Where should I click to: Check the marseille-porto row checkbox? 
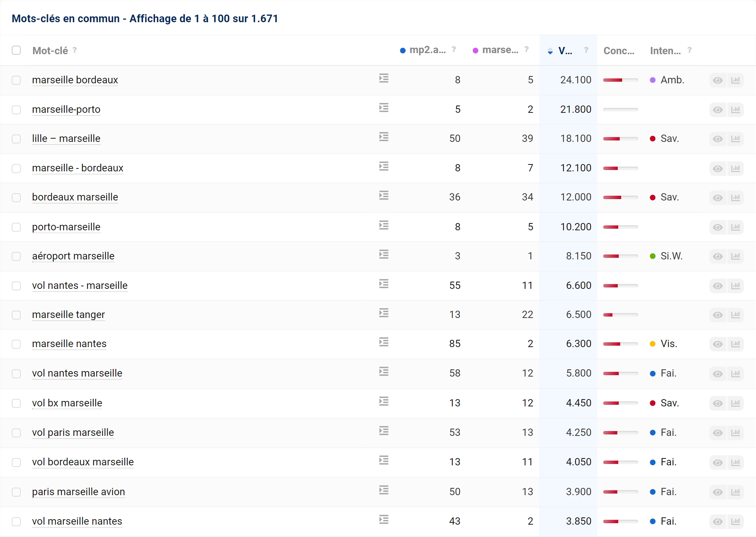(x=16, y=110)
